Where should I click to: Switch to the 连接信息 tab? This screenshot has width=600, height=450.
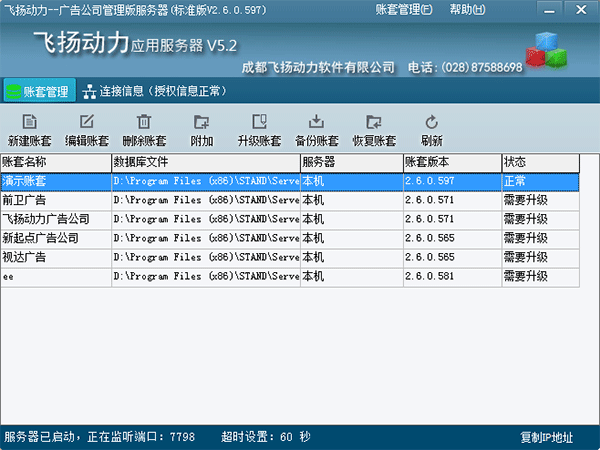[x=160, y=91]
